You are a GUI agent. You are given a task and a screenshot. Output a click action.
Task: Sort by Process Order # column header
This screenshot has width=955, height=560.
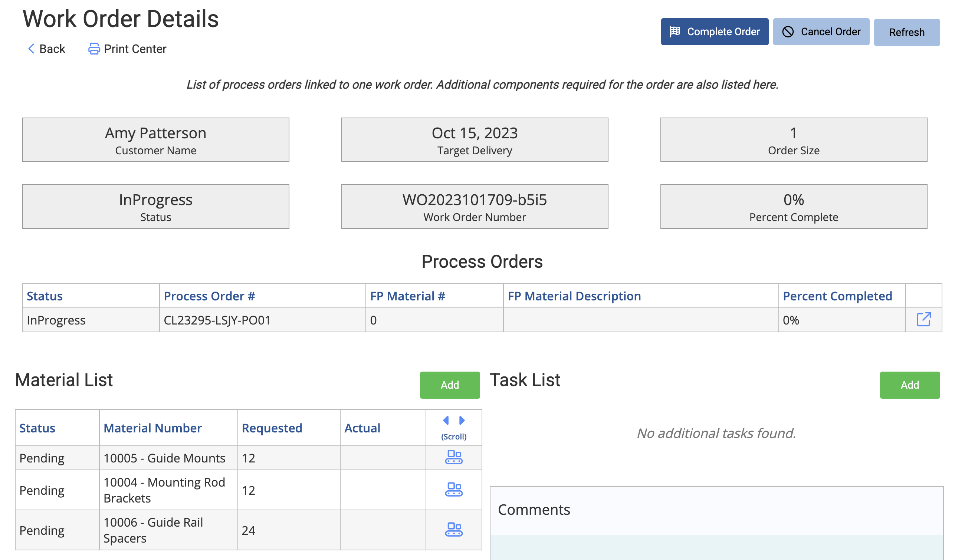(209, 296)
